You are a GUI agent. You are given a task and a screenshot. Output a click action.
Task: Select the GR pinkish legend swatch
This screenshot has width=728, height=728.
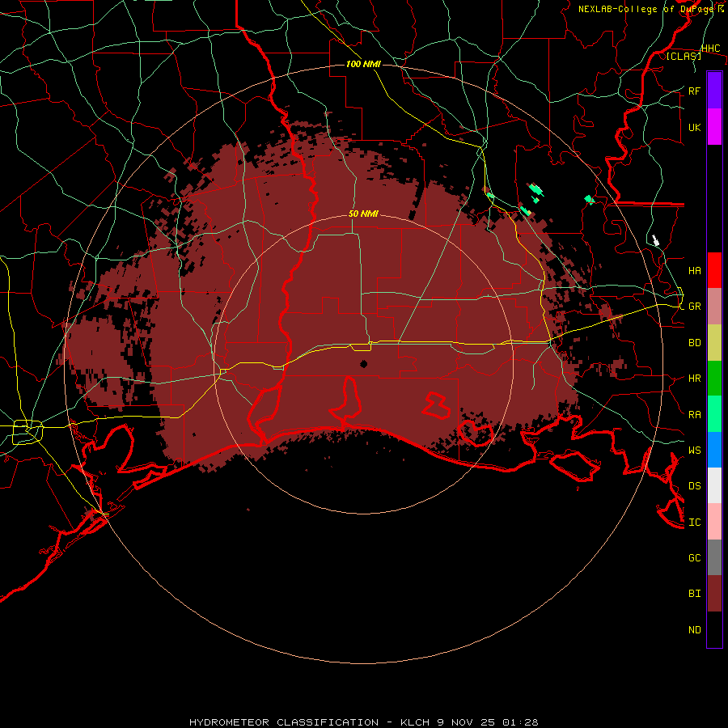pyautogui.click(x=714, y=307)
